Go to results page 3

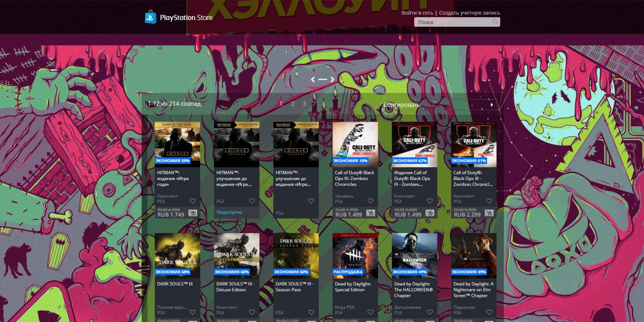[x=304, y=104]
